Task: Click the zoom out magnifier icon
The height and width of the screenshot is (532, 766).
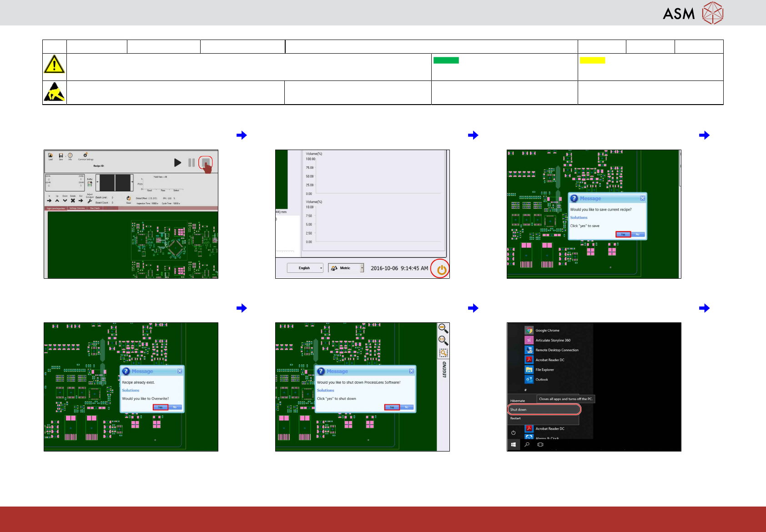Action: tap(443, 328)
